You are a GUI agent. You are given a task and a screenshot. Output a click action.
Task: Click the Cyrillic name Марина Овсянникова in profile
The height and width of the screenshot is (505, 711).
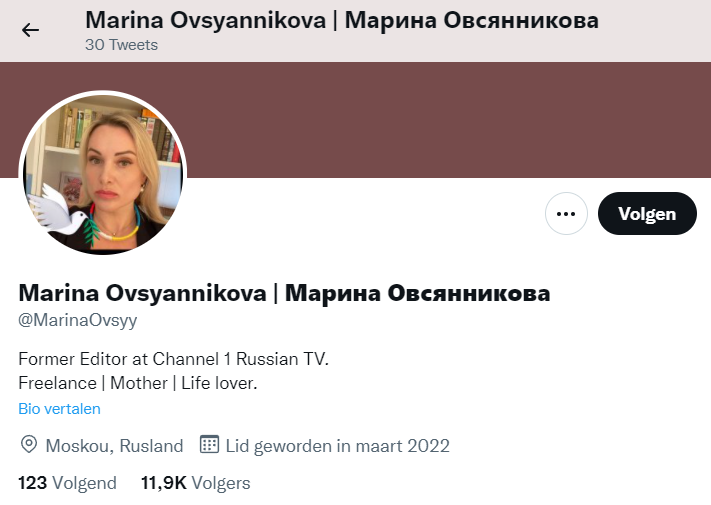(x=418, y=293)
